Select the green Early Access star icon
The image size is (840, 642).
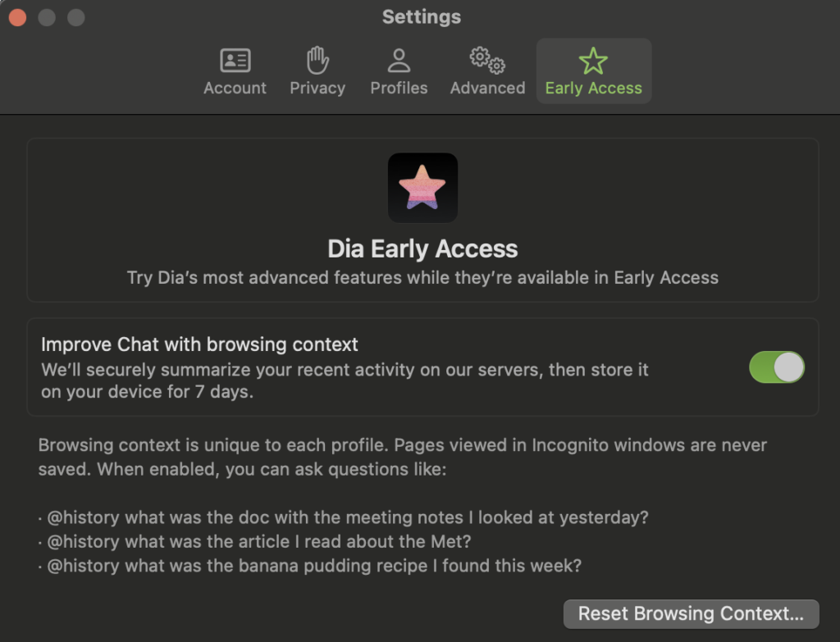594,61
